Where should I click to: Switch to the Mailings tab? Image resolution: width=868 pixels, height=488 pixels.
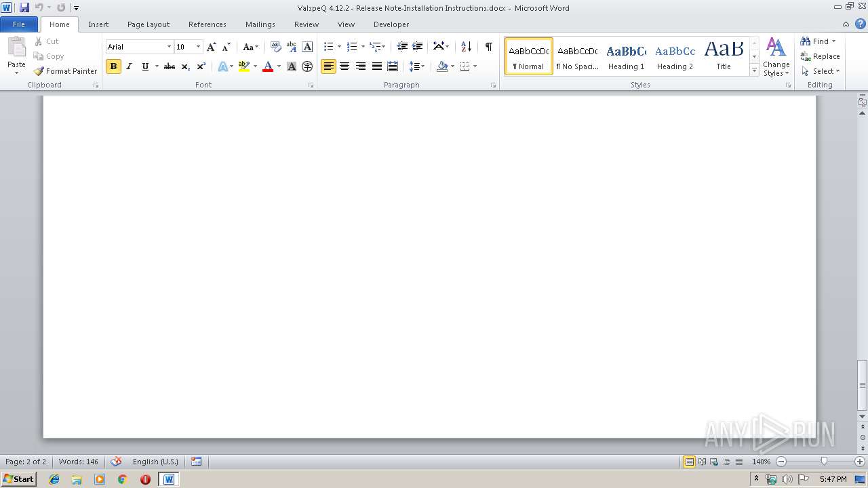click(x=260, y=24)
